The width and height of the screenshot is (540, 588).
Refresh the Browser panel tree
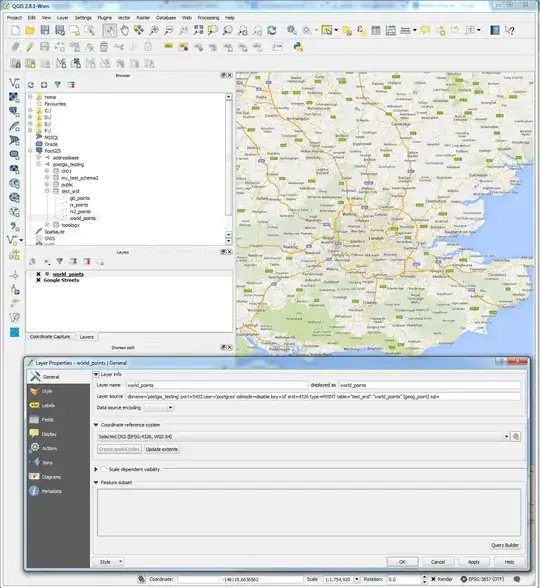click(x=31, y=85)
